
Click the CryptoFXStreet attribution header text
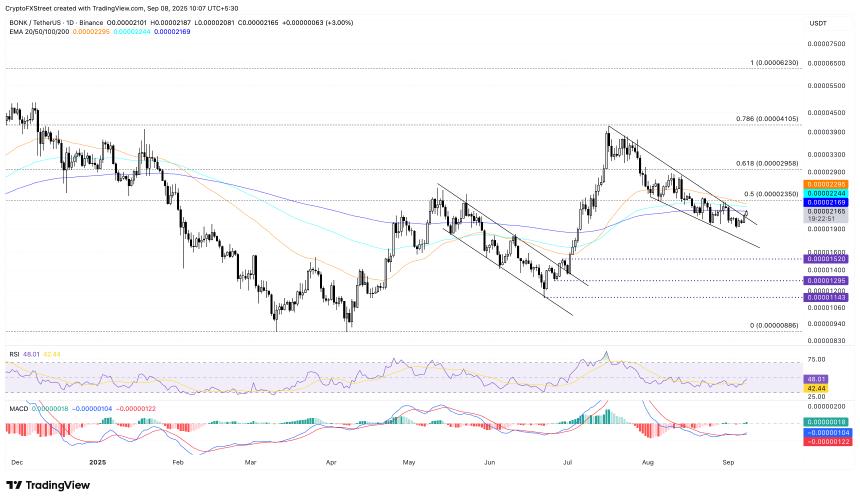(x=120, y=8)
